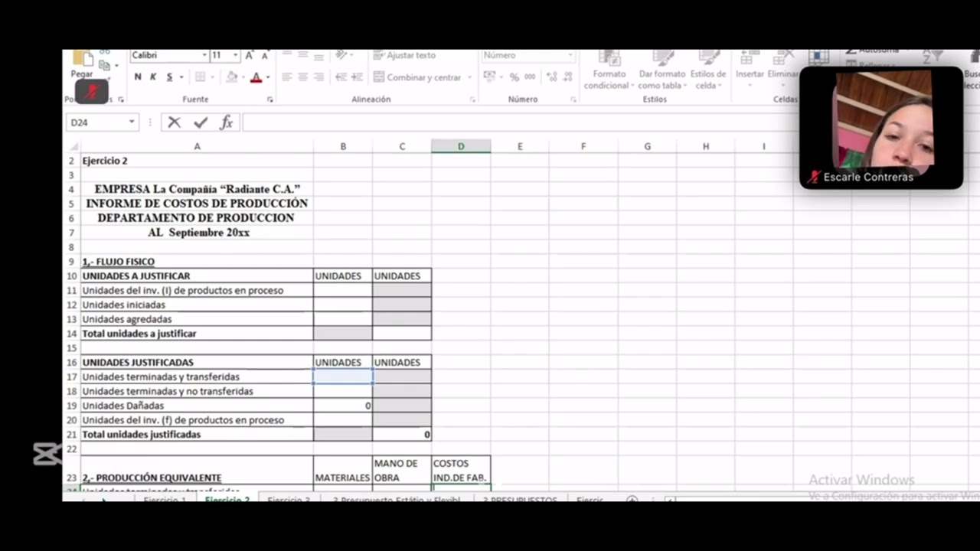The width and height of the screenshot is (980, 551).
Task: Decrease decimal places
Action: pos(568,77)
